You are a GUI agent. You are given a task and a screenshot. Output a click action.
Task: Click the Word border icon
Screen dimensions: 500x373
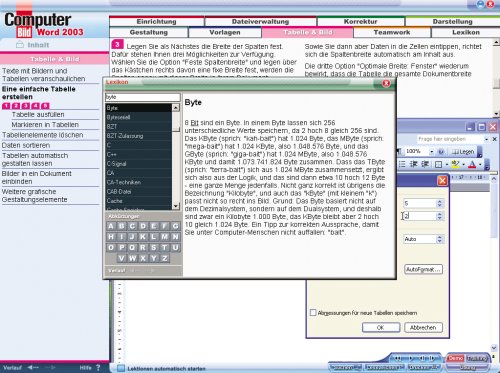pos(438,164)
